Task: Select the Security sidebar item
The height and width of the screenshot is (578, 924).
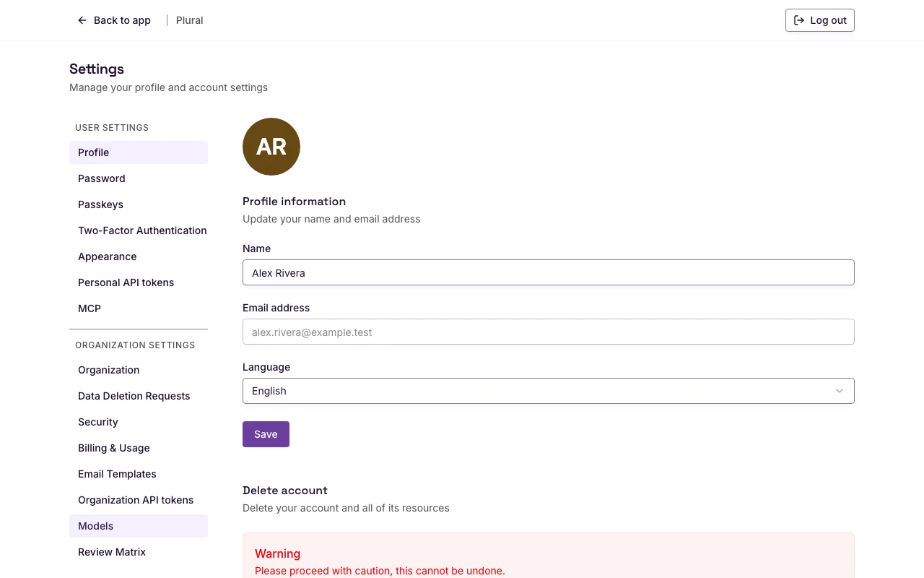Action: [x=139, y=422]
